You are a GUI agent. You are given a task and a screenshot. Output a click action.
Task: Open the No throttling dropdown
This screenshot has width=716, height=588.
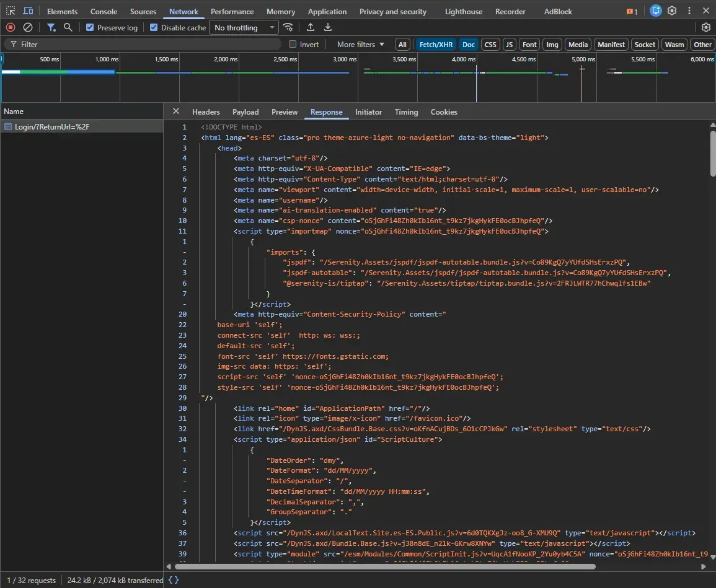tap(243, 27)
